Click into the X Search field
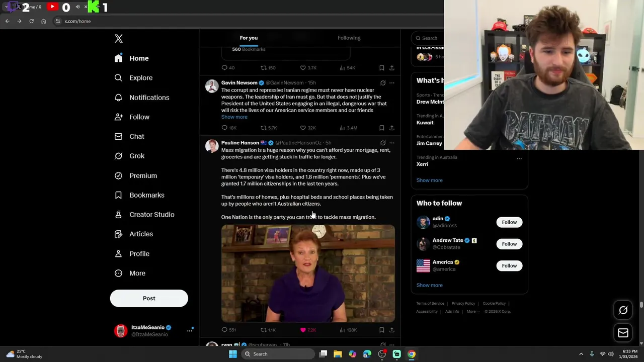 pos(429,38)
